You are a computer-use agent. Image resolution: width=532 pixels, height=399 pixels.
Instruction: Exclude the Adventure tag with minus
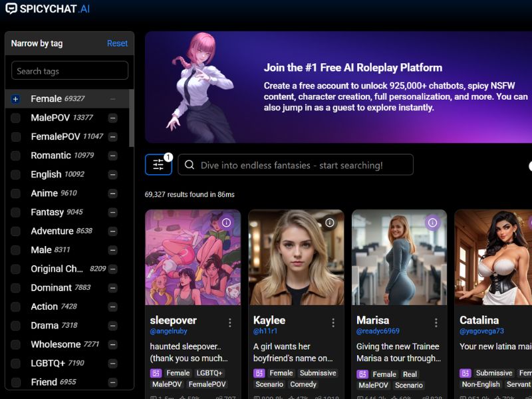(x=112, y=231)
